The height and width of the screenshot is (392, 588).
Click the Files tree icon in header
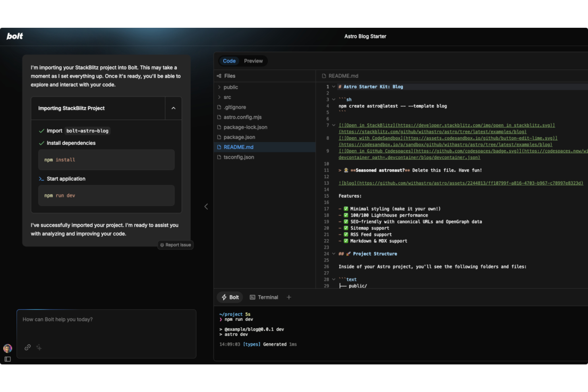(x=219, y=76)
